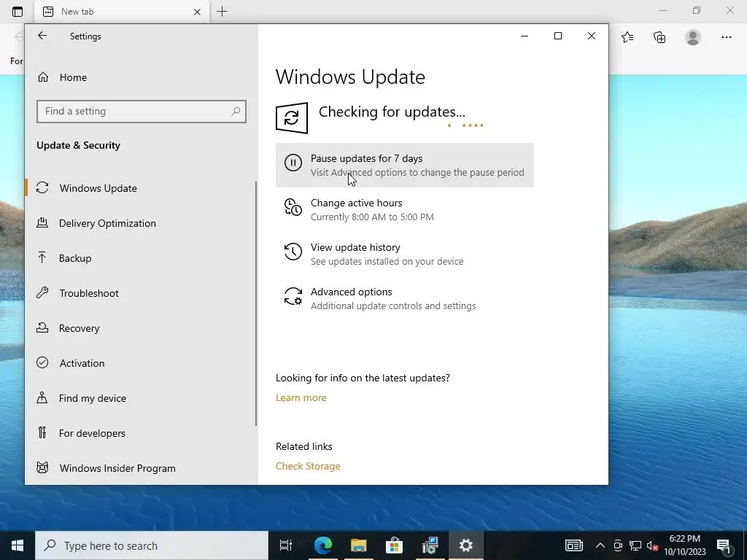Open the Backup section
The image size is (747, 560).
click(x=141, y=258)
